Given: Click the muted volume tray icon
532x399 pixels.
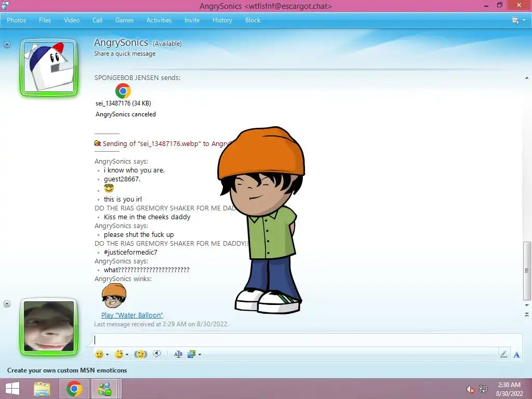Looking at the screenshot, I should pos(470,389).
